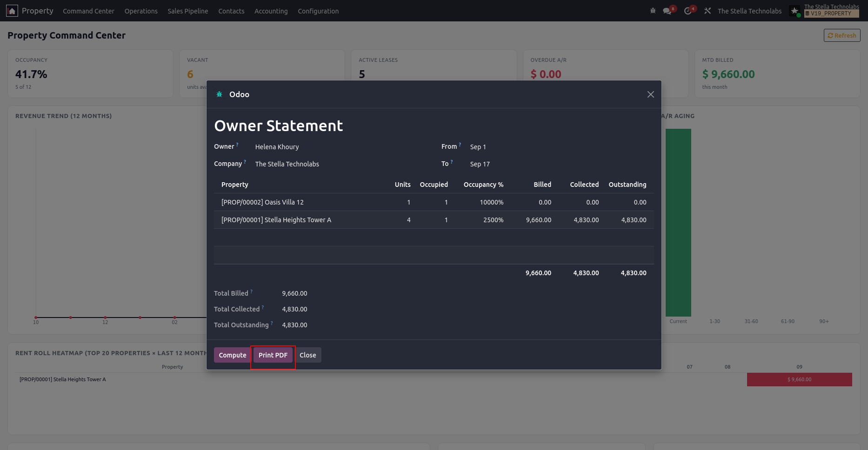868x450 pixels.
Task: Open the Configuration menu
Action: pos(318,11)
